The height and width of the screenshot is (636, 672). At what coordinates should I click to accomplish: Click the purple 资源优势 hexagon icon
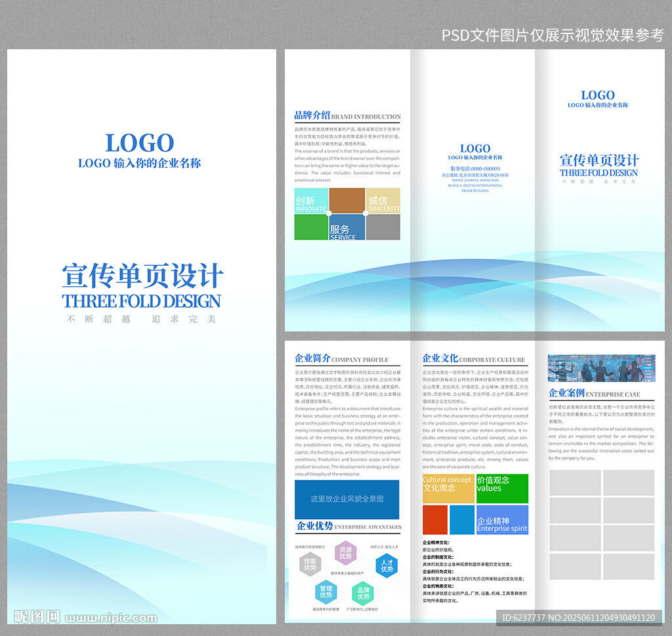coord(345,553)
